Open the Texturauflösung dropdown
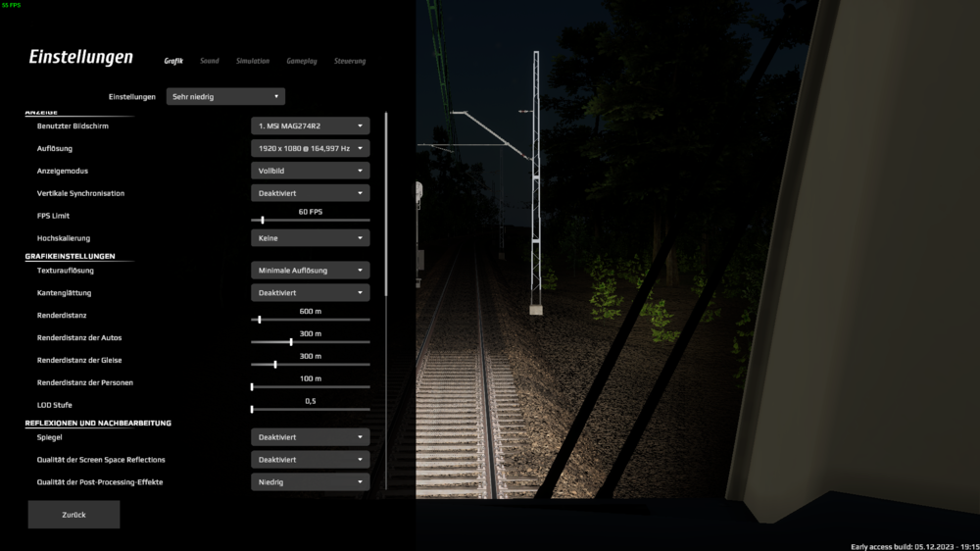Image resolution: width=980 pixels, height=551 pixels. point(310,270)
